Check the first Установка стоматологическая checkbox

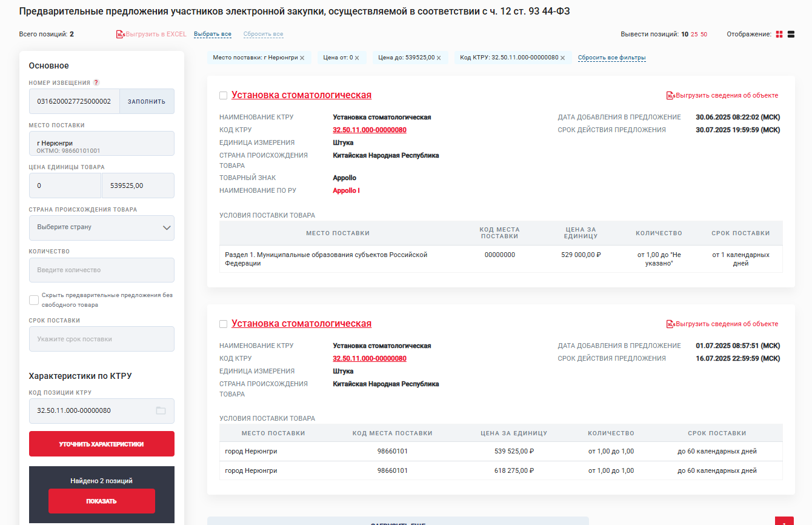tap(223, 95)
